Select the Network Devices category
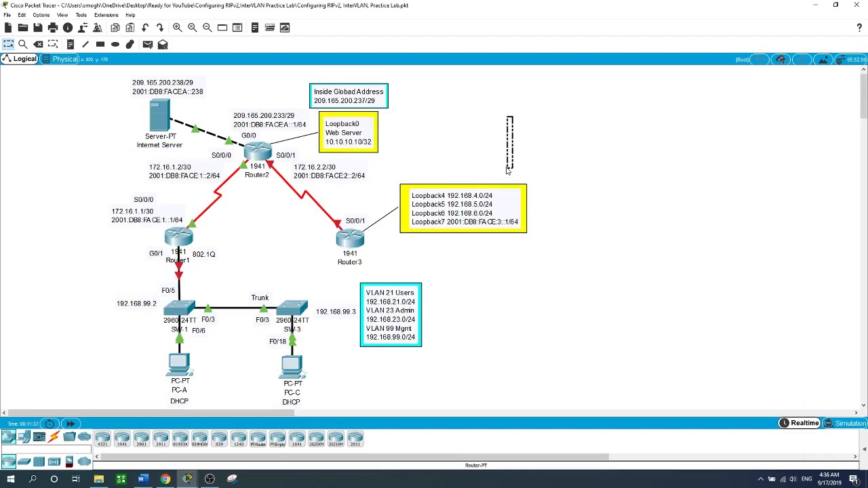Image resolution: width=868 pixels, height=488 pixels. [9, 437]
